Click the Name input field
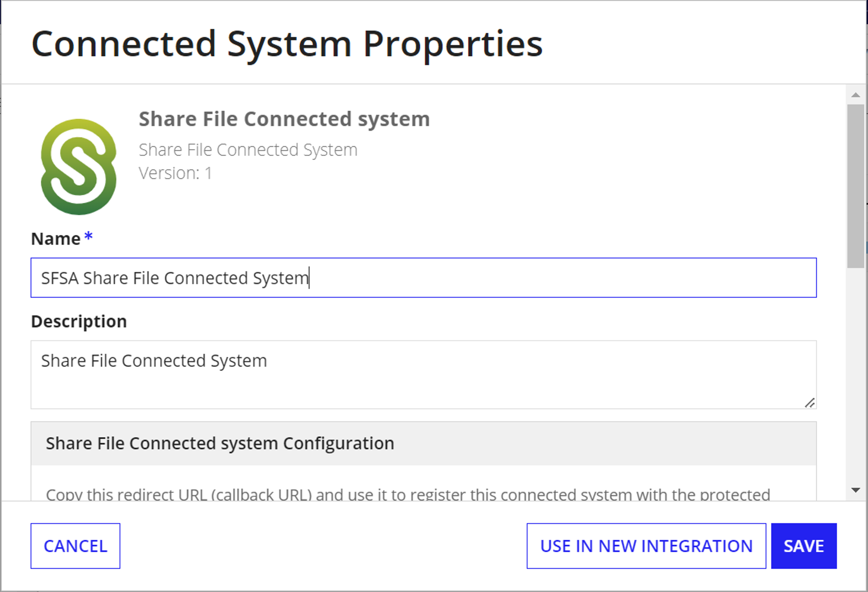 point(424,278)
